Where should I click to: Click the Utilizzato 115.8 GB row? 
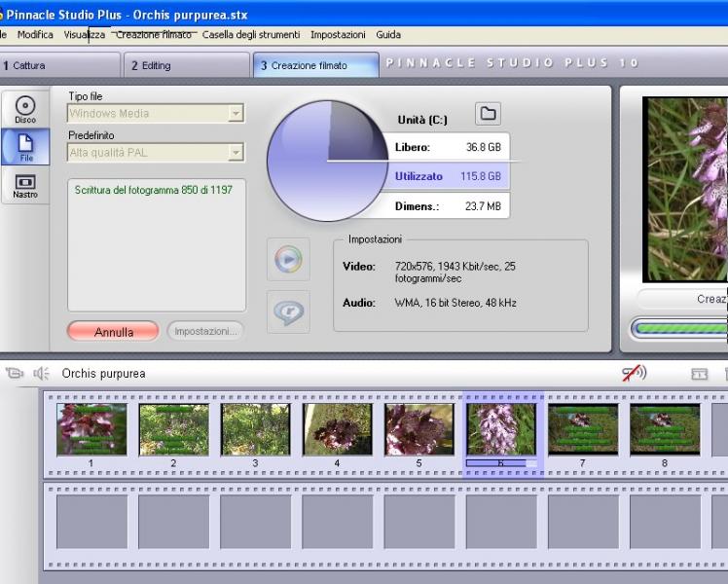pyautogui.click(x=448, y=176)
